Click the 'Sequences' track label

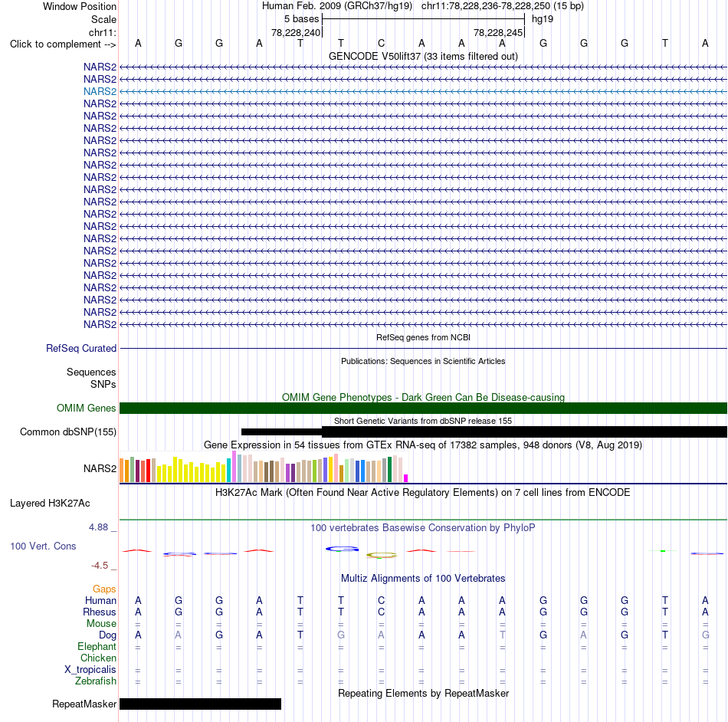point(91,372)
